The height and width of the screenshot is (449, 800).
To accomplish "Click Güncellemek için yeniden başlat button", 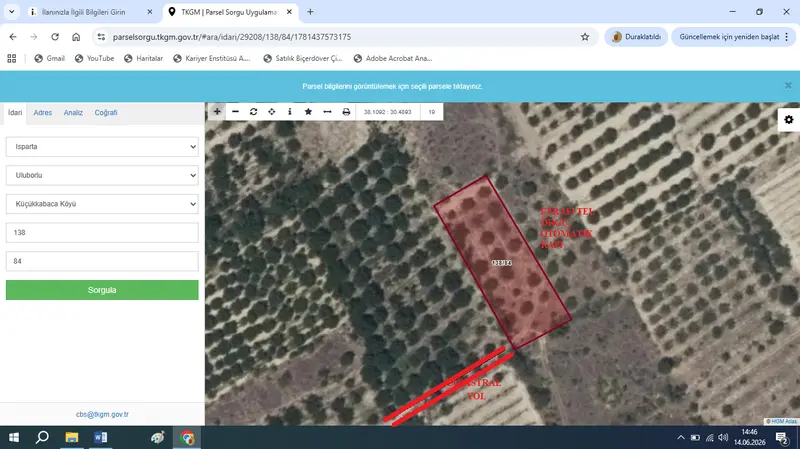I will pos(734,37).
